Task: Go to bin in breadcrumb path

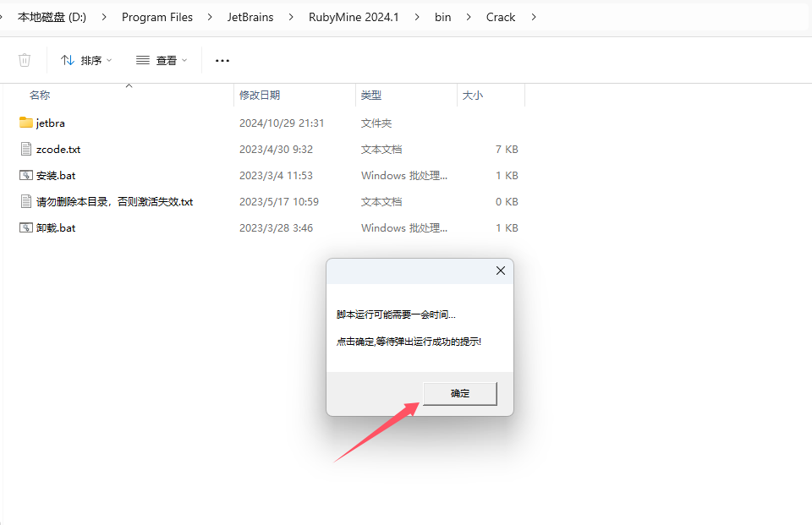Action: [442, 17]
